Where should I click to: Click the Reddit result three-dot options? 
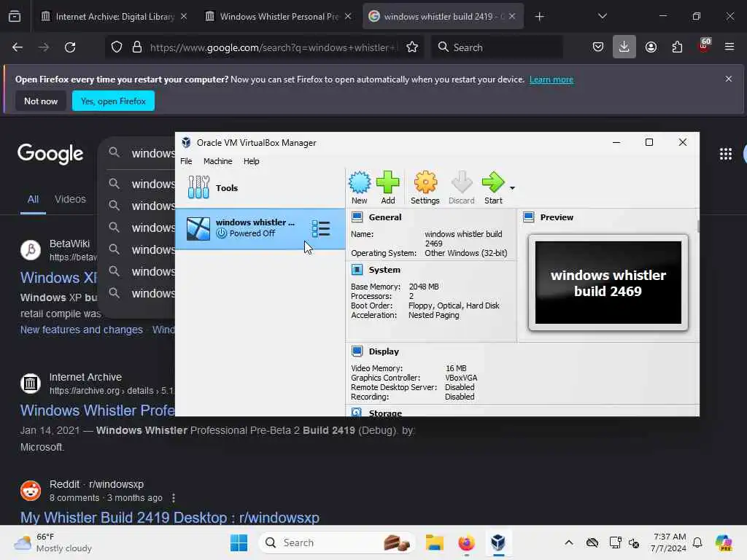[174, 497]
